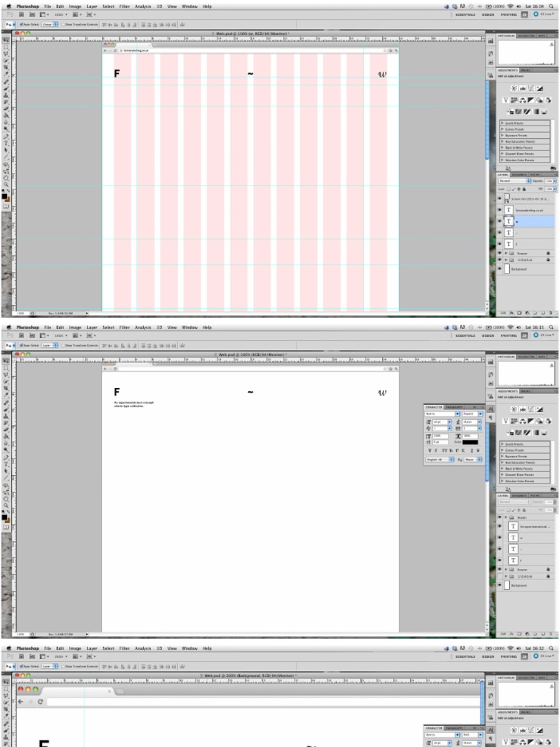The width and height of the screenshot is (560, 747).
Task: Switch to Navigator tab in top screenshot
Action: [526, 36]
